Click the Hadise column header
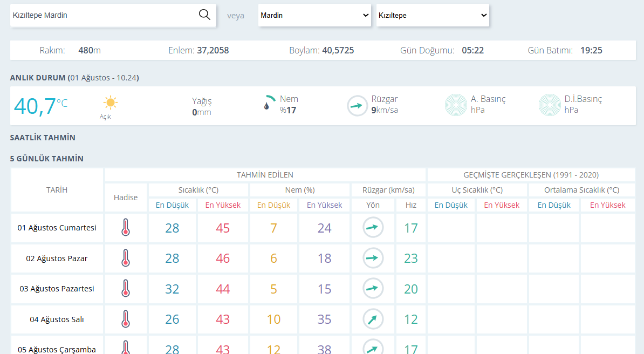The height and width of the screenshot is (354, 644). click(x=126, y=198)
